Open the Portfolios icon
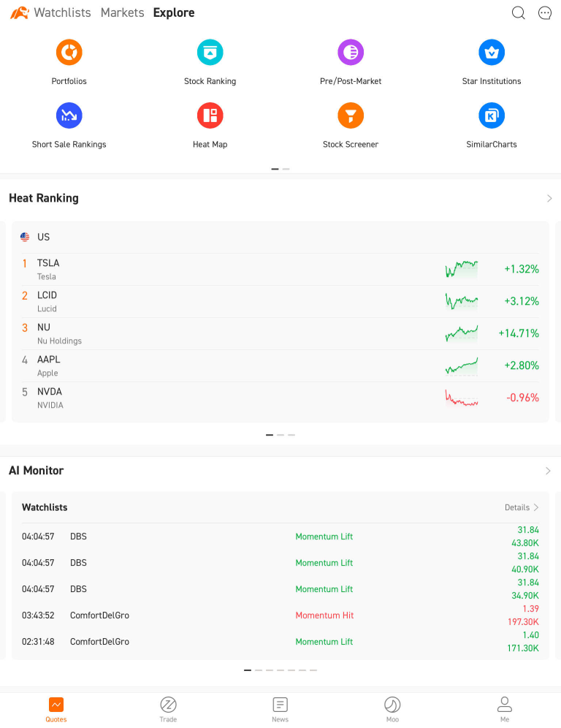 coord(69,53)
